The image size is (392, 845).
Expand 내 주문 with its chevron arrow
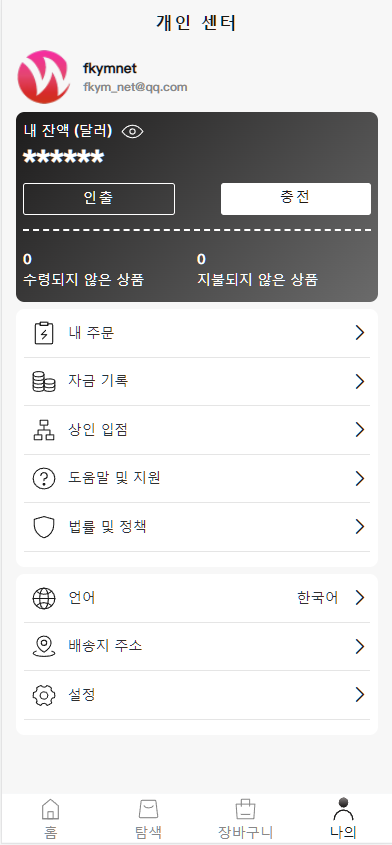click(x=360, y=333)
